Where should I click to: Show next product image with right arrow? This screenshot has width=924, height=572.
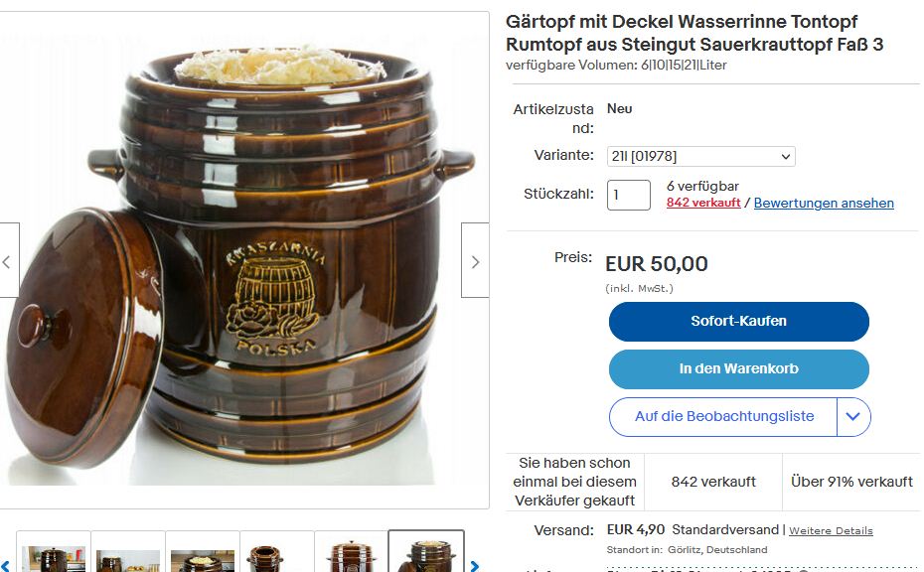point(475,260)
